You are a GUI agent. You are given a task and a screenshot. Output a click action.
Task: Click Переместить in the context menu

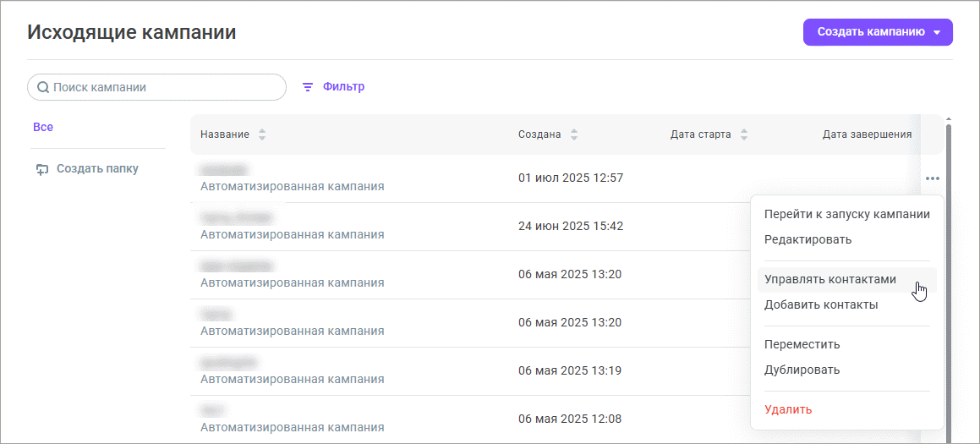(802, 344)
